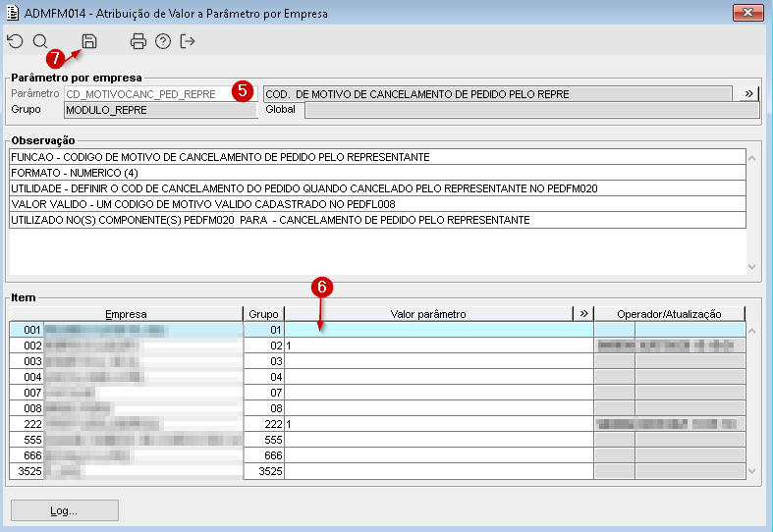Click Valor parâmetro cell for empresa 001

pyautogui.click(x=439, y=330)
